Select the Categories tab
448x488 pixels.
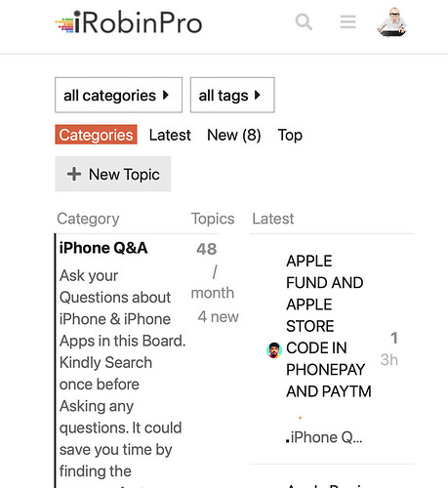(96, 135)
